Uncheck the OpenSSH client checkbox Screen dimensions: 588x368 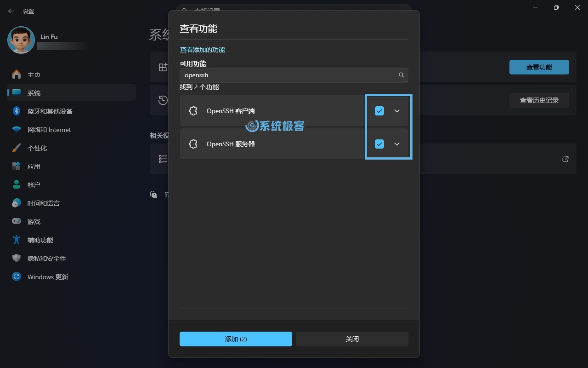(379, 110)
